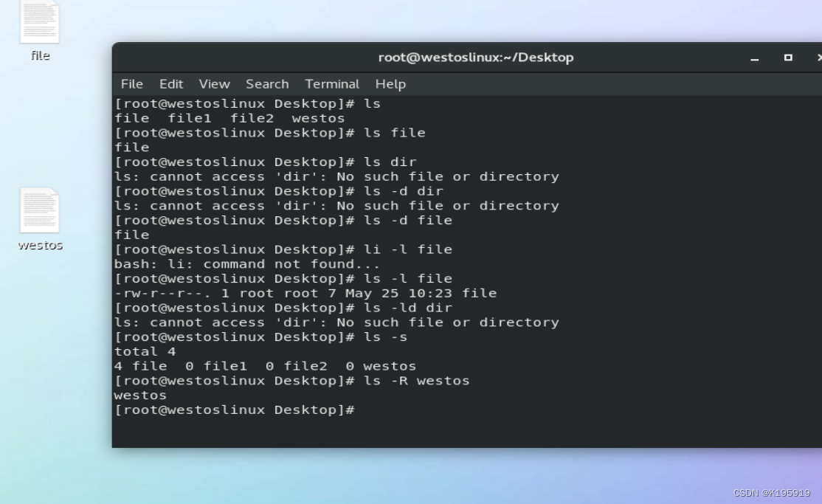Click the '-rw-r--r--. 1 root root 7' listing line
Image resolution: width=822 pixels, height=504 pixels.
point(305,293)
